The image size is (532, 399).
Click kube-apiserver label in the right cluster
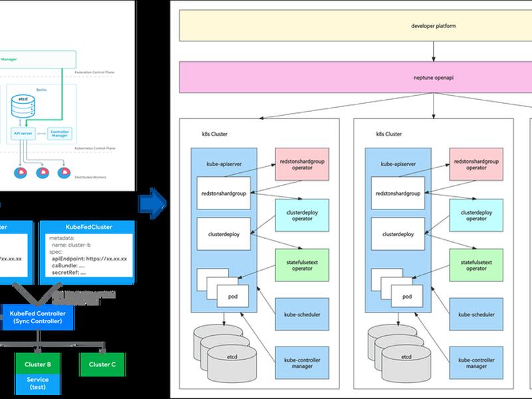(398, 164)
